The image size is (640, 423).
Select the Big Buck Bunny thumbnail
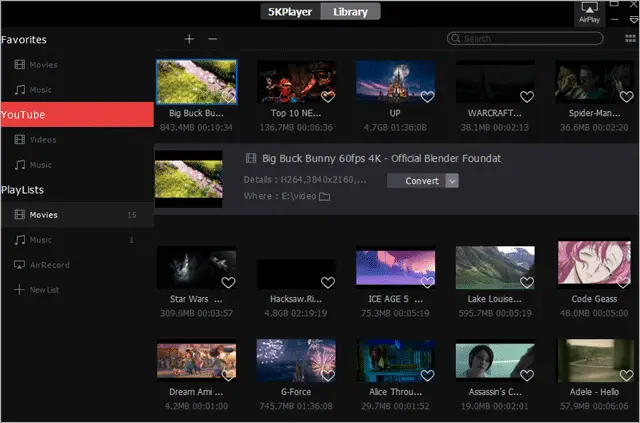[196, 82]
